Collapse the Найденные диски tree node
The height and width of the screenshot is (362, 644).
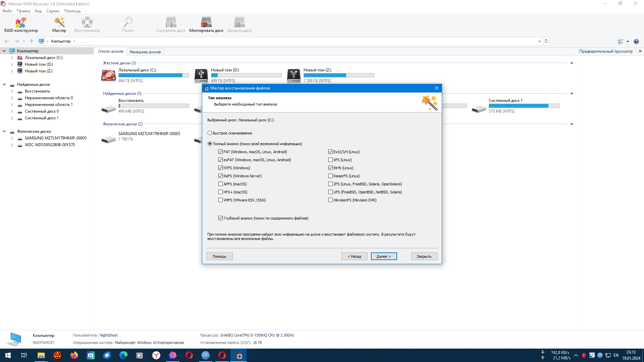(x=4, y=84)
